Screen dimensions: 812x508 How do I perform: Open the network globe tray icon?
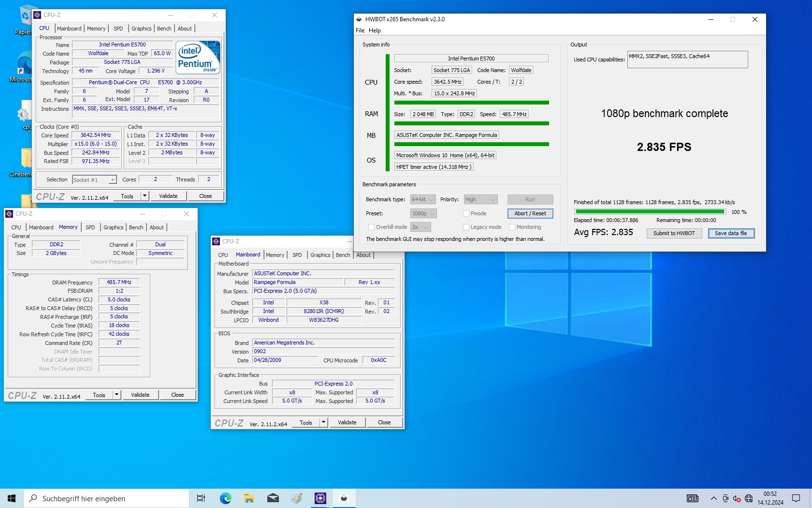click(x=749, y=498)
